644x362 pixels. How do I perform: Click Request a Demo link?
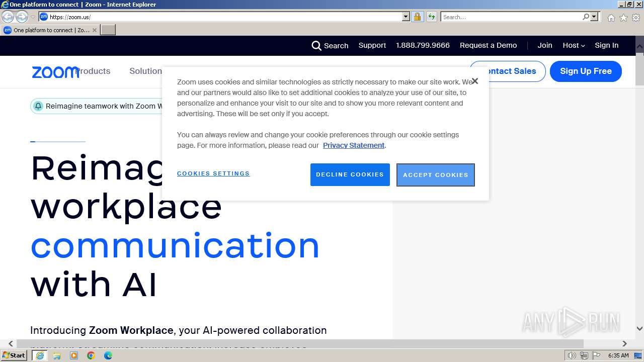[x=489, y=45]
